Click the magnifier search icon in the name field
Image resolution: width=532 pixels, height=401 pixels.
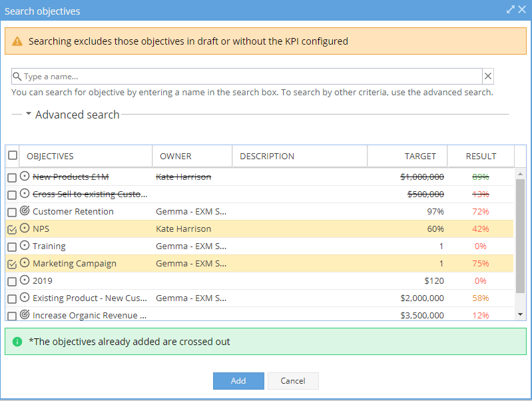click(17, 77)
